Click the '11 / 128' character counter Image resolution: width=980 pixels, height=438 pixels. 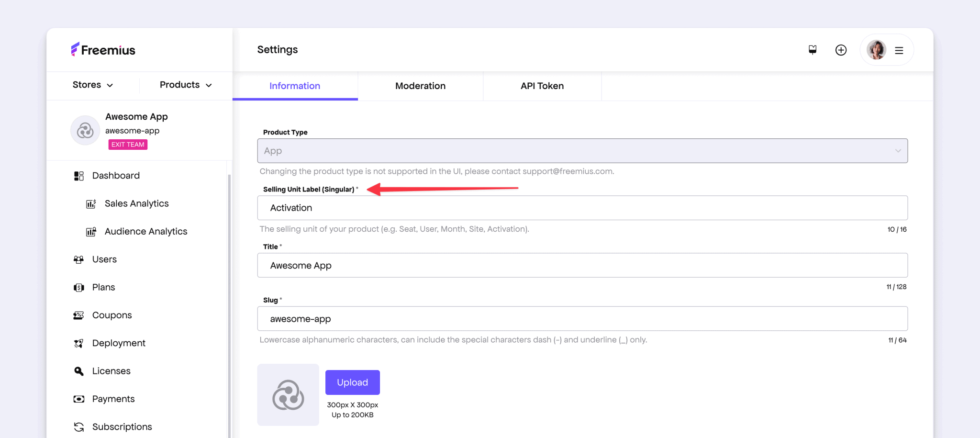pos(896,287)
